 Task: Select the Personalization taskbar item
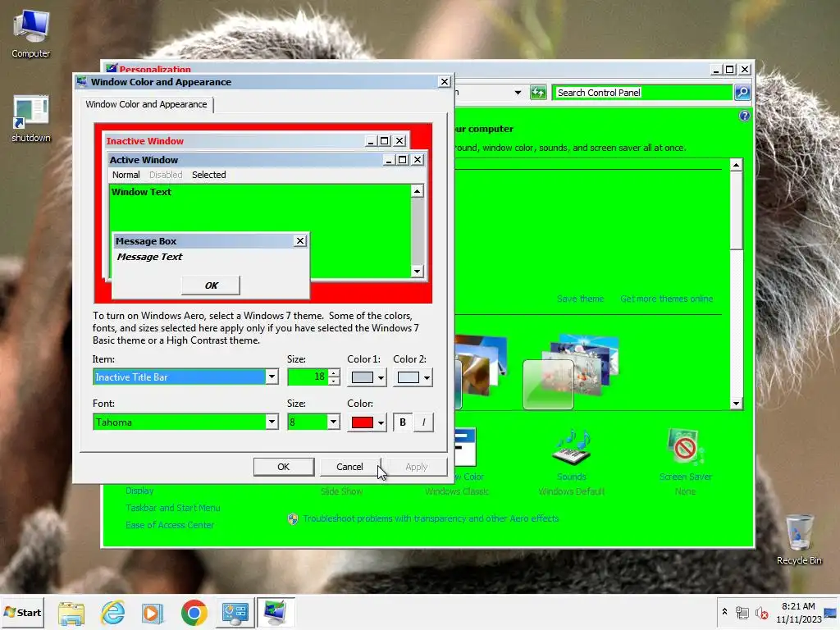(x=276, y=612)
